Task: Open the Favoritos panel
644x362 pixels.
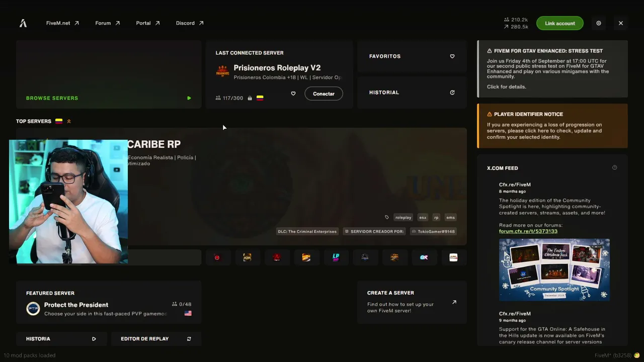Action: click(412, 56)
